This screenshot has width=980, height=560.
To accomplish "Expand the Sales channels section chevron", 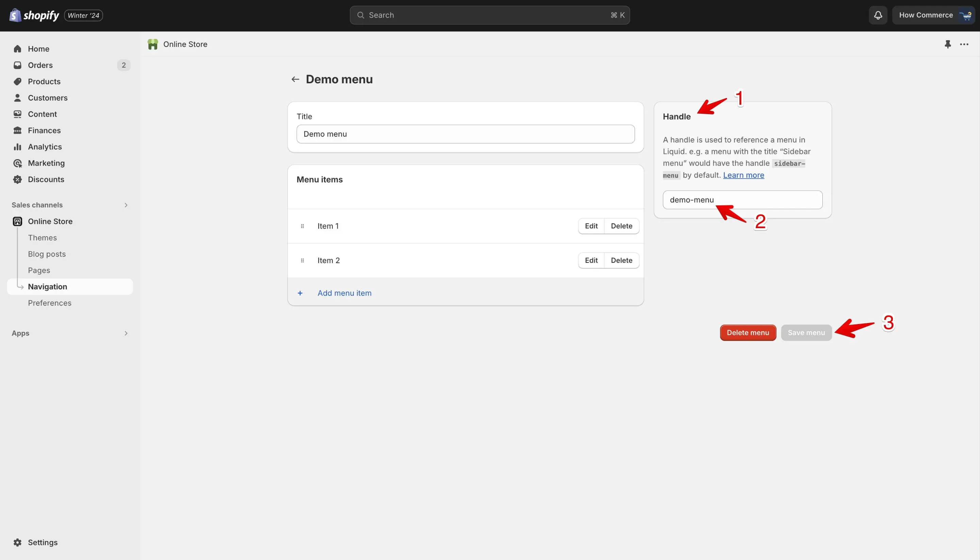I will coord(126,205).
